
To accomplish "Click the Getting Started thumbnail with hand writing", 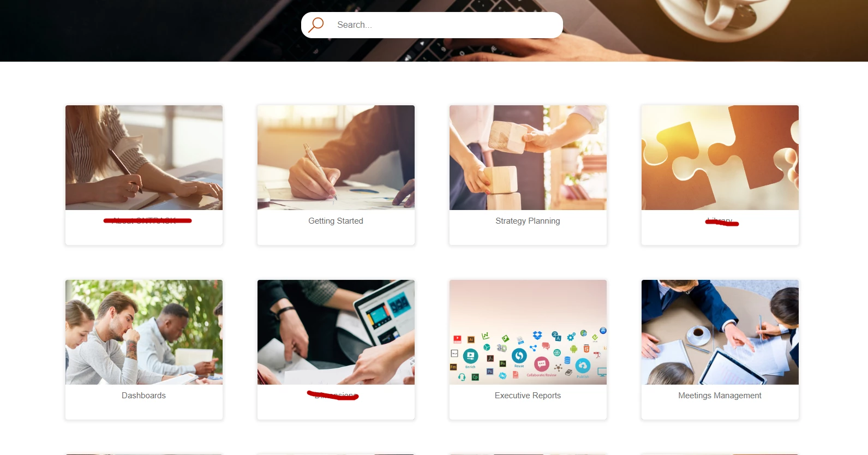I will (336, 158).
